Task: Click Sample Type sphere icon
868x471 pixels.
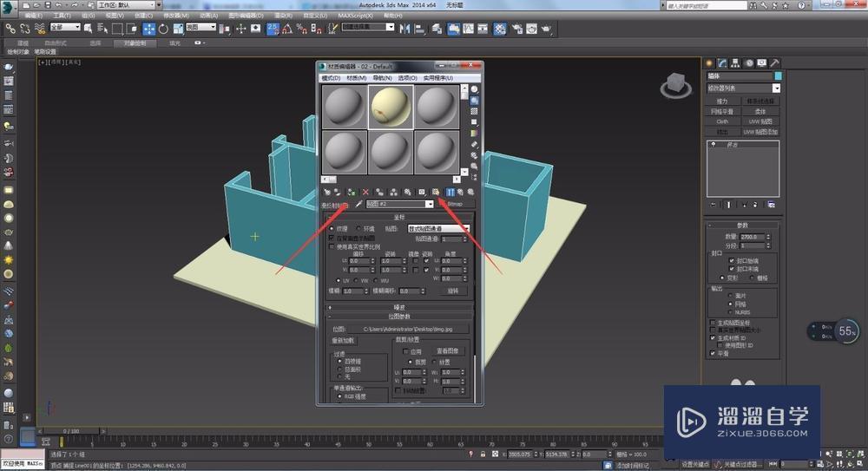Action: pyautogui.click(x=475, y=89)
